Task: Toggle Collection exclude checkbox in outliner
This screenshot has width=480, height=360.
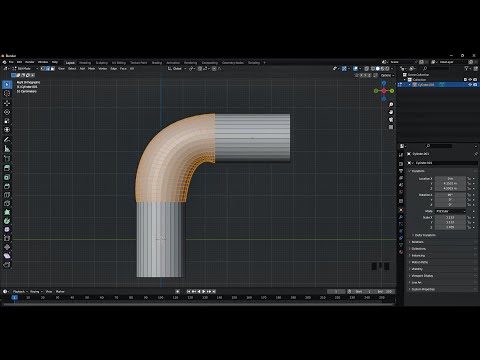Action: [465, 80]
